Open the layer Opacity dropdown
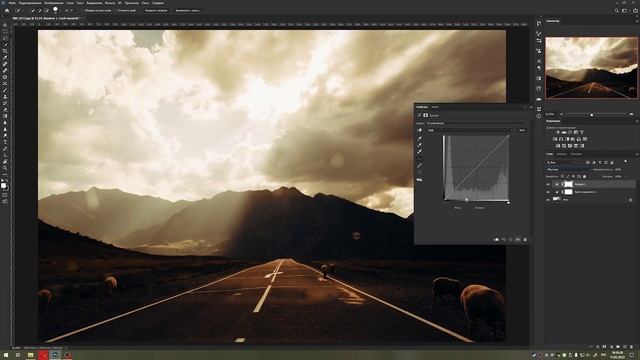Image resolution: width=640 pixels, height=360 pixels. (x=618, y=169)
